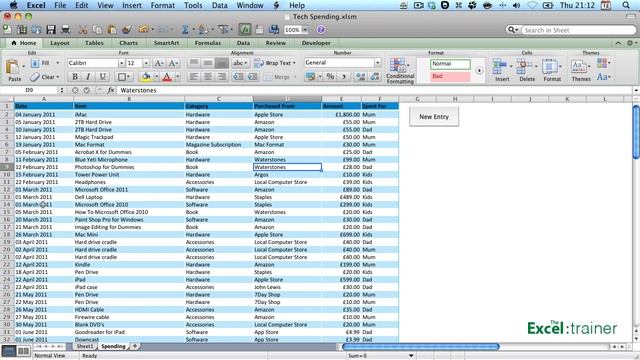Viewport: 640px width, 360px height.
Task: Click the Cut scissors icon
Action: [x=83, y=29]
